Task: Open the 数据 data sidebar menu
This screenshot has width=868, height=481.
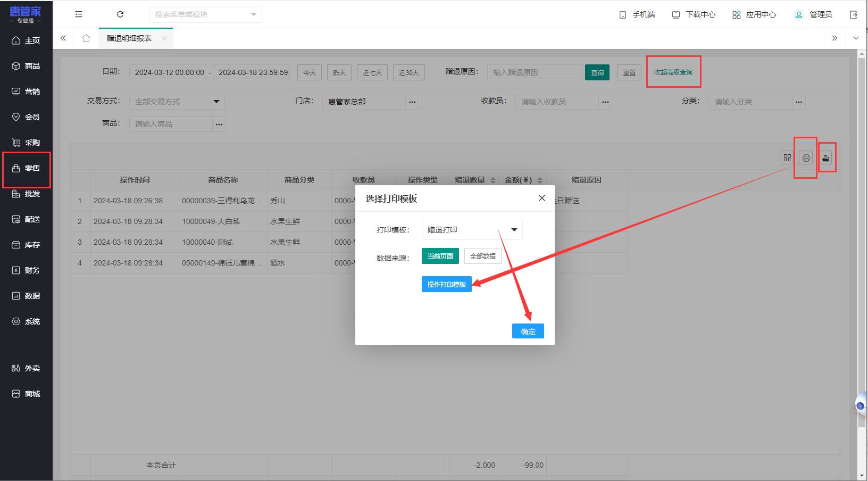Action: point(26,296)
